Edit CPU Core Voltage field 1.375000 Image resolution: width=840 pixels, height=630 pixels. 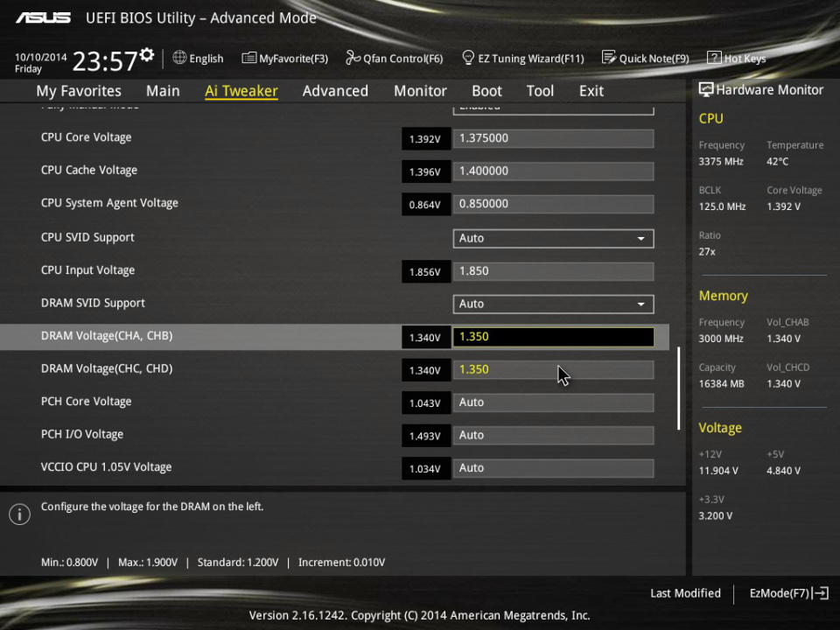(553, 138)
